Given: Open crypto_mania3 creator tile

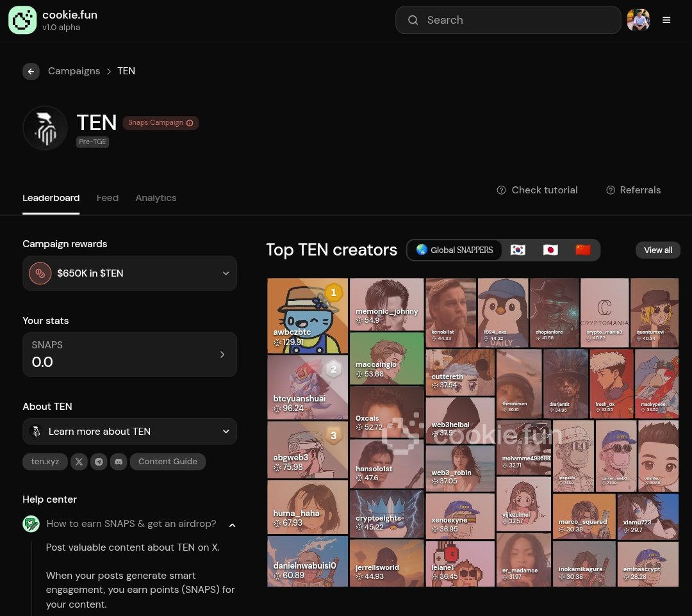Looking at the screenshot, I should tap(605, 312).
